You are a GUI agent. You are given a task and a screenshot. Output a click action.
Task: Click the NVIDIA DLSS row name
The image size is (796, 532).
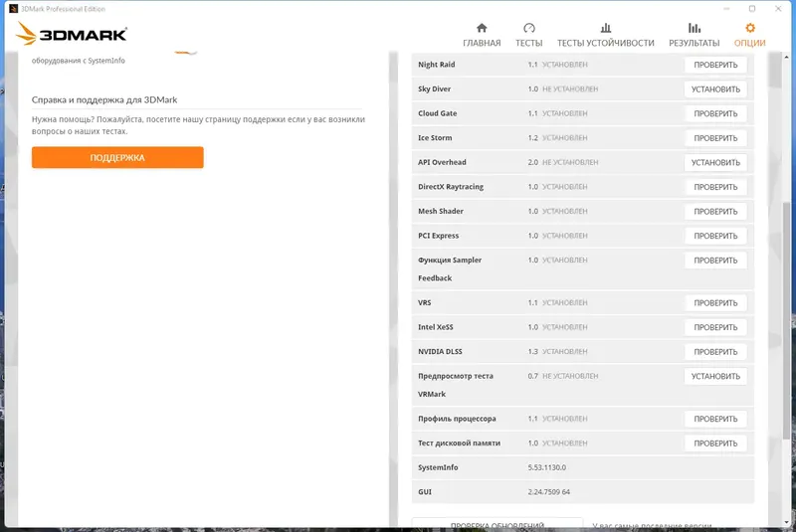point(440,351)
